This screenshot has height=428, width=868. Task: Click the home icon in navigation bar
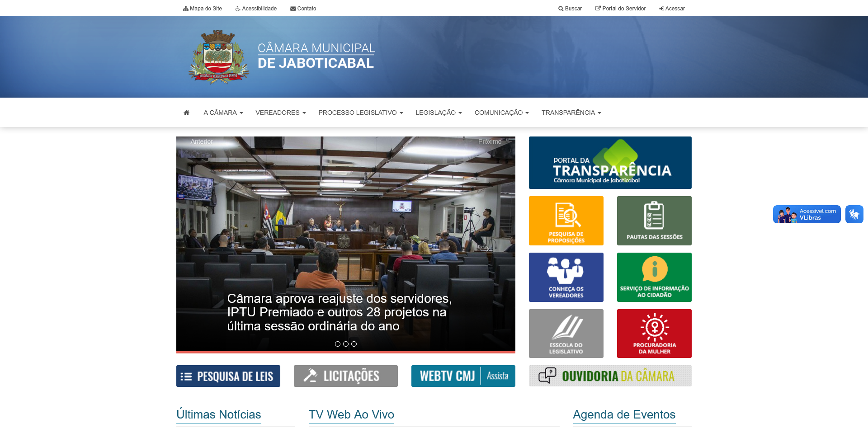point(186,113)
